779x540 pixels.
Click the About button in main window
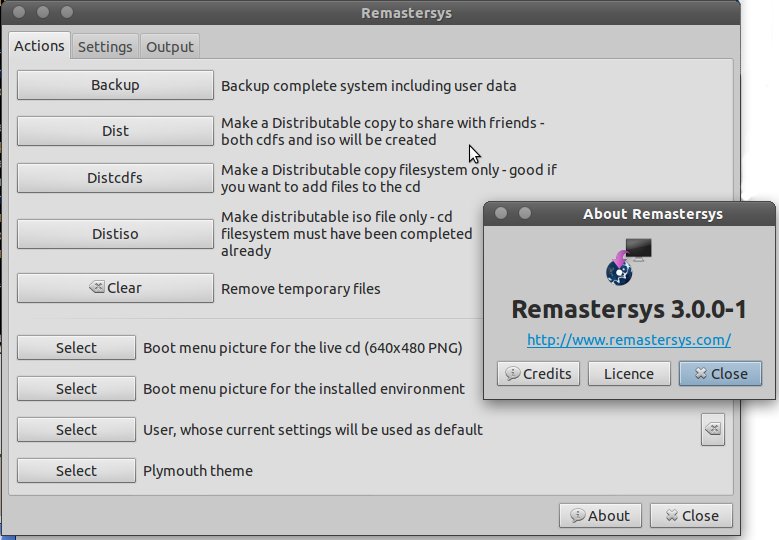point(600,516)
